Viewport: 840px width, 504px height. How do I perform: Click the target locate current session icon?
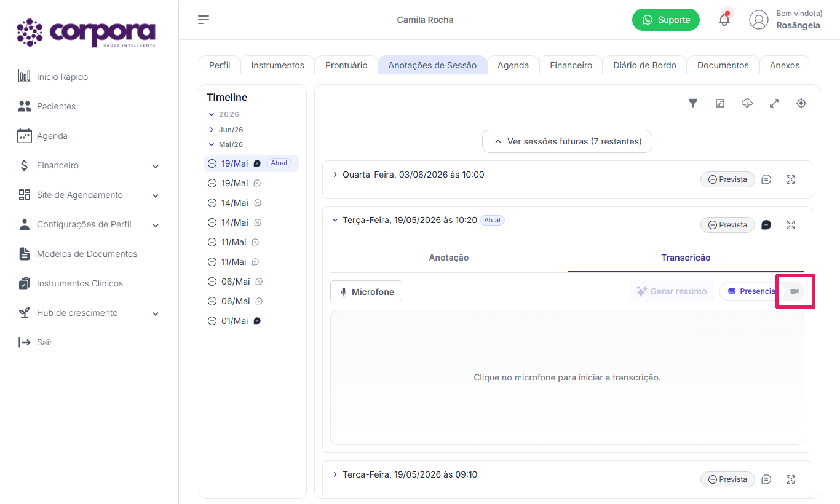[x=801, y=103]
